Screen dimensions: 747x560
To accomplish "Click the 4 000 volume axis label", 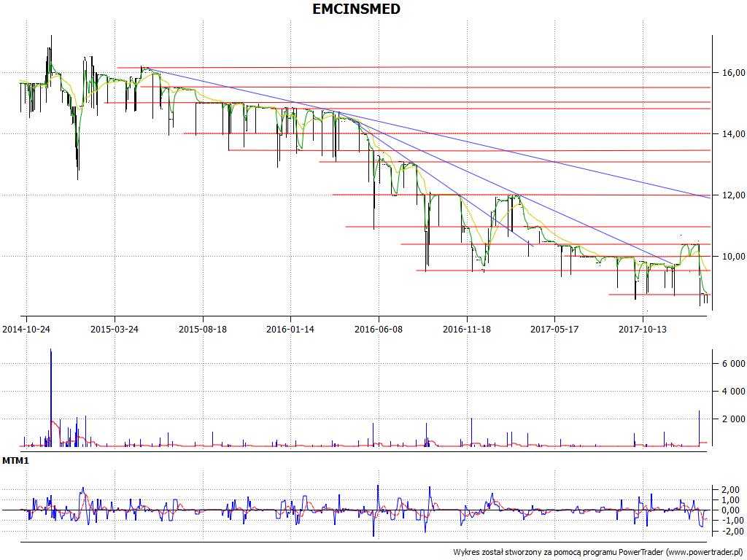I will point(734,392).
